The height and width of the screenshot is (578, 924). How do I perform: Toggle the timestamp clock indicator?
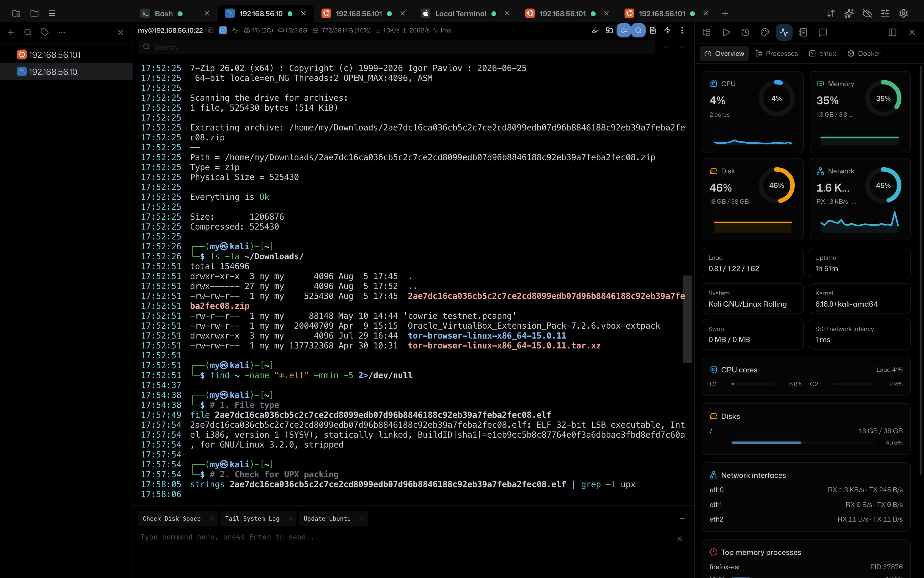click(223, 30)
